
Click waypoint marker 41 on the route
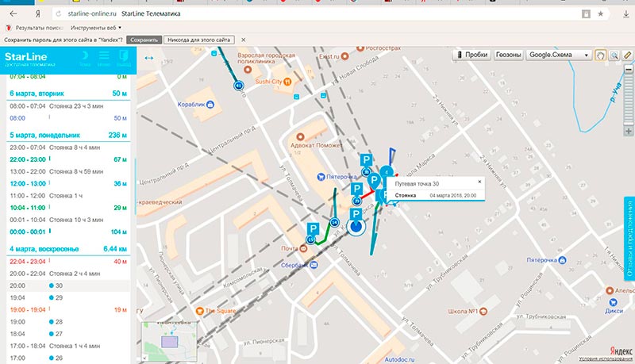(x=239, y=86)
